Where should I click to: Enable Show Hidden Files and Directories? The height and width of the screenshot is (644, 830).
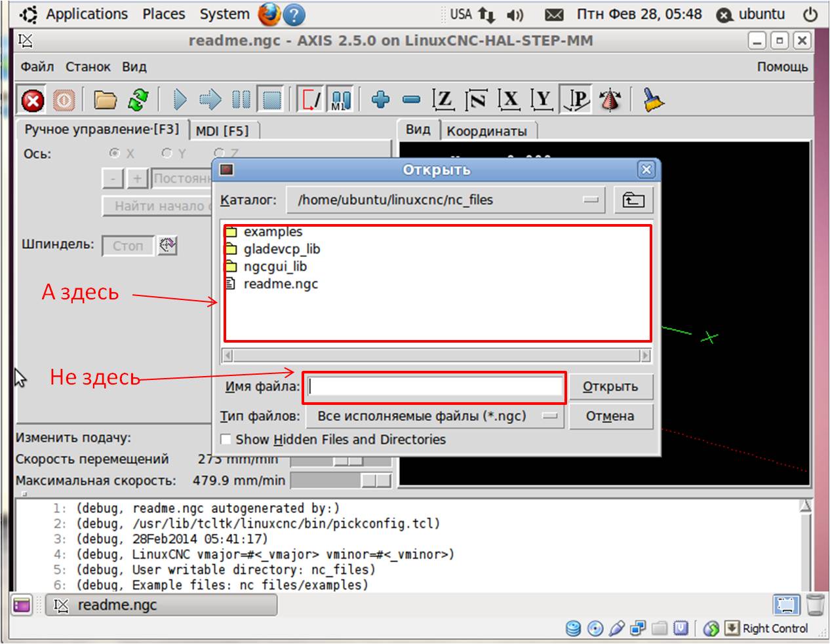(x=226, y=440)
